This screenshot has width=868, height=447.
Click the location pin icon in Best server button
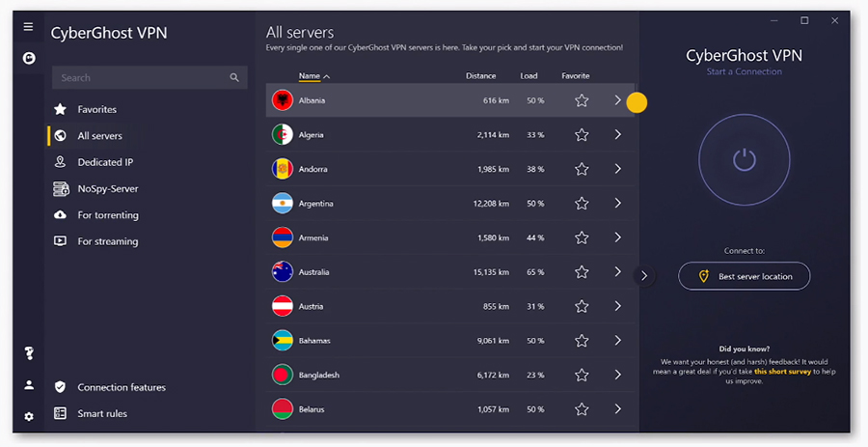704,276
